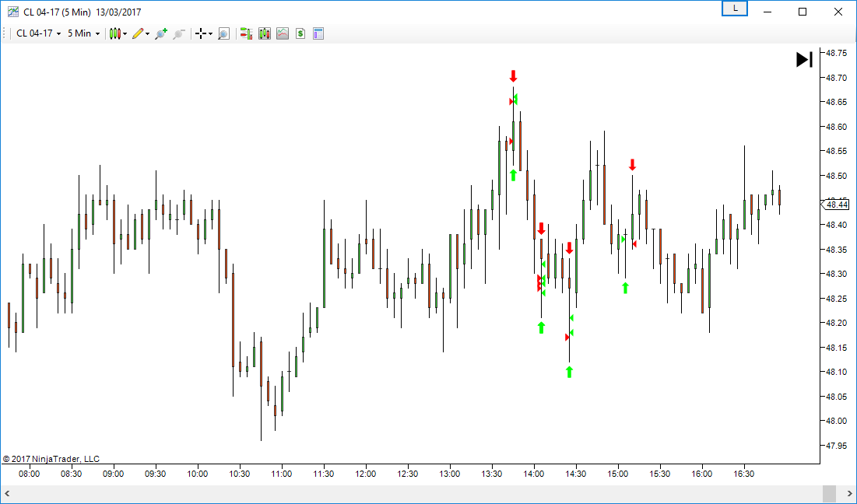The image size is (857, 504).
Task: Click the 48.50 price axis label
Action: click(x=836, y=176)
